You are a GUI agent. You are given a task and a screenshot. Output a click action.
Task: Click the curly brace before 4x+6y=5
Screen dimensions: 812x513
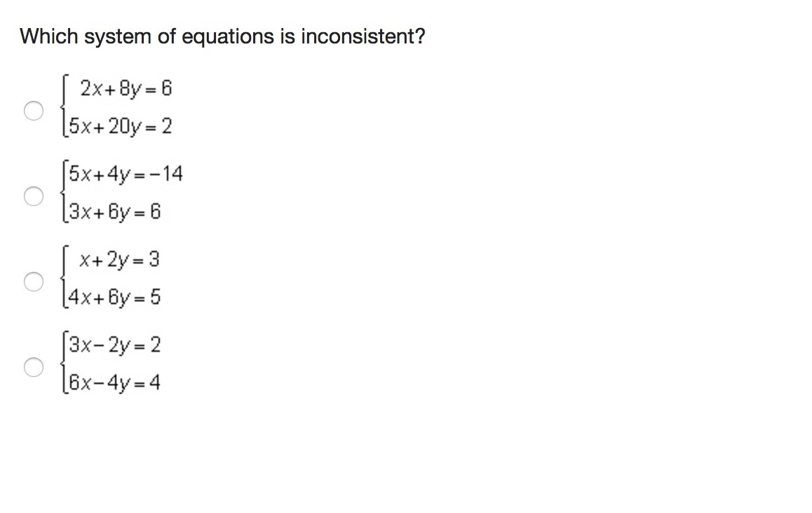(64, 278)
